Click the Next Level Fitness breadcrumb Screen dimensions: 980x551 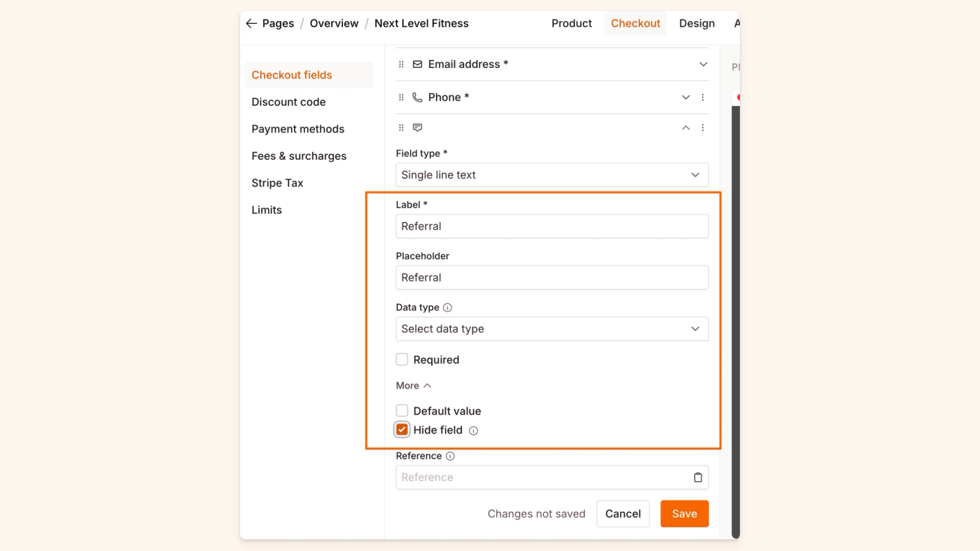[x=421, y=23]
